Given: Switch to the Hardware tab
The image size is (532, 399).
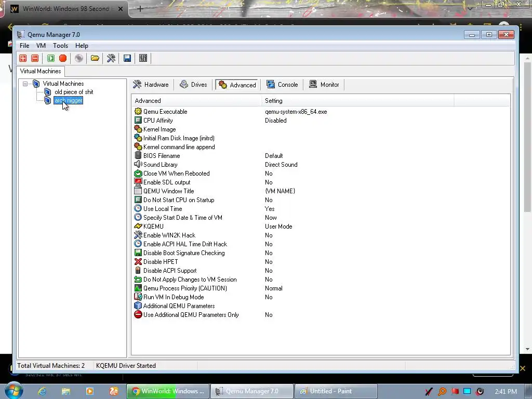Looking at the screenshot, I should pos(151,85).
